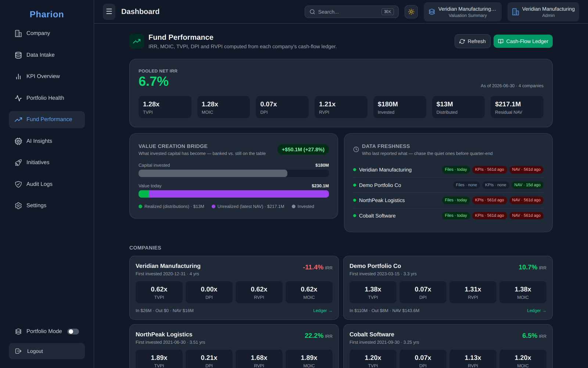588x368 pixels.
Task: Click the "$13M" Distributed tile
Action: click(458, 107)
